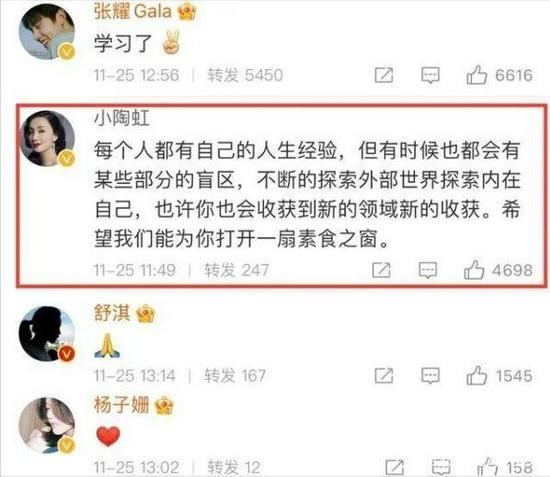Like 舒淇's comment showing 1545 likes

(x=477, y=376)
